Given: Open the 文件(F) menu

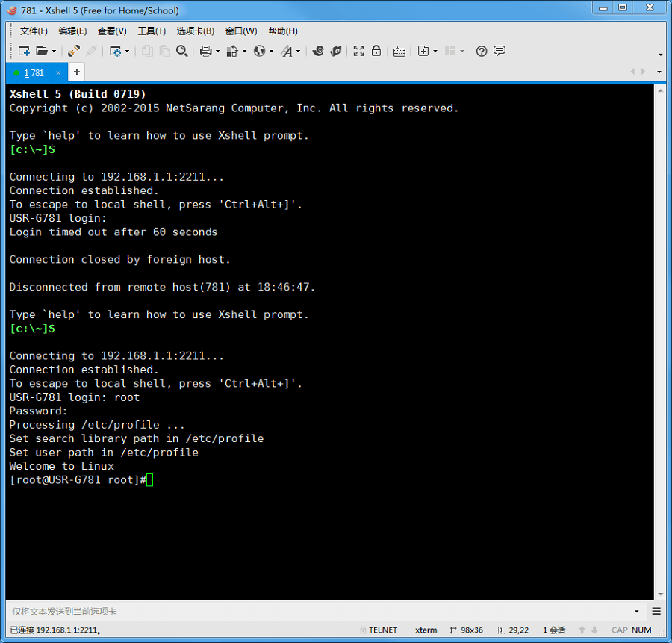Looking at the screenshot, I should [x=34, y=31].
